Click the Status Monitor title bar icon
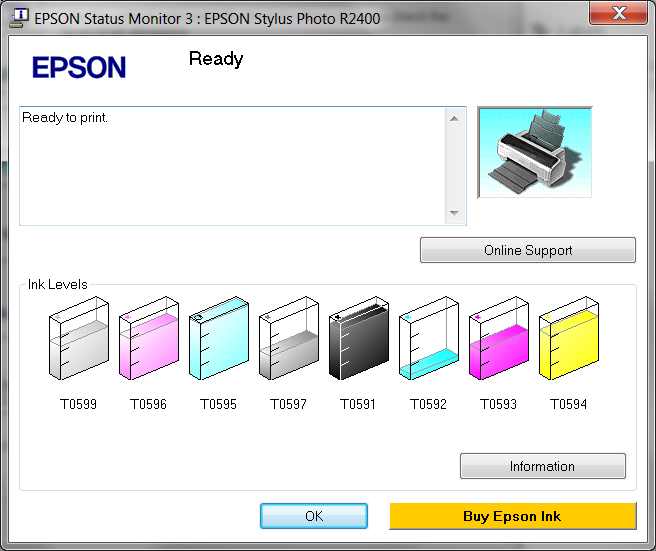 [19, 18]
